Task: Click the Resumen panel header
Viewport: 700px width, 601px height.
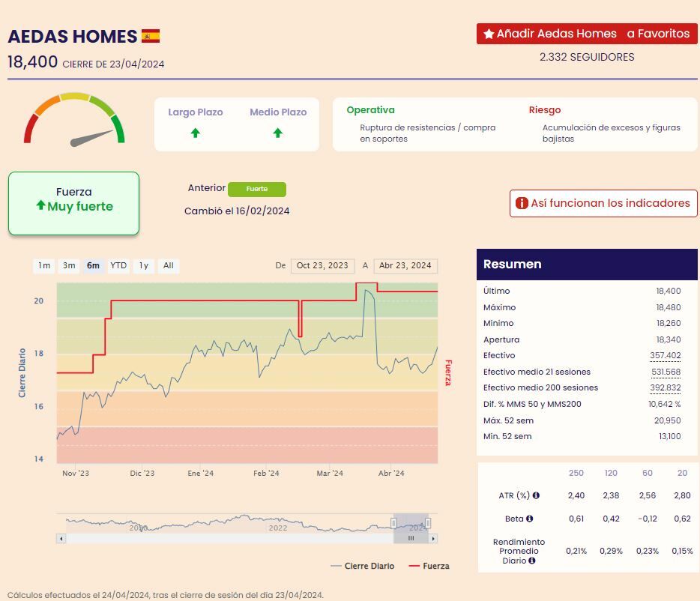Action: (x=587, y=265)
